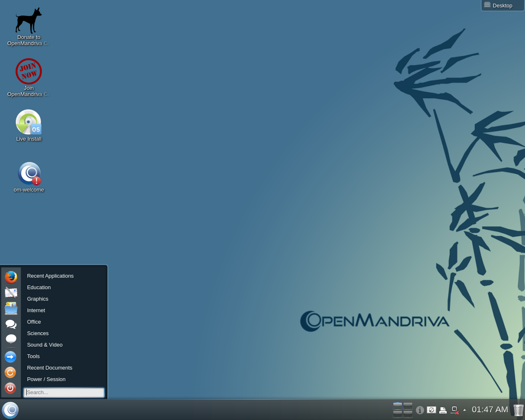
Task: Launch Firefox from the menu sidebar
Action: click(x=11, y=277)
